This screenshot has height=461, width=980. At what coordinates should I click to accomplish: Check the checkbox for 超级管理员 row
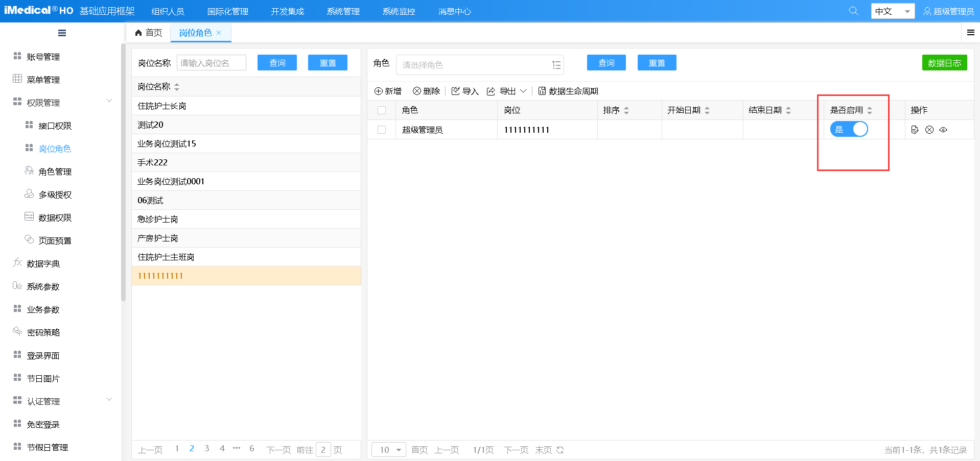[x=382, y=130]
